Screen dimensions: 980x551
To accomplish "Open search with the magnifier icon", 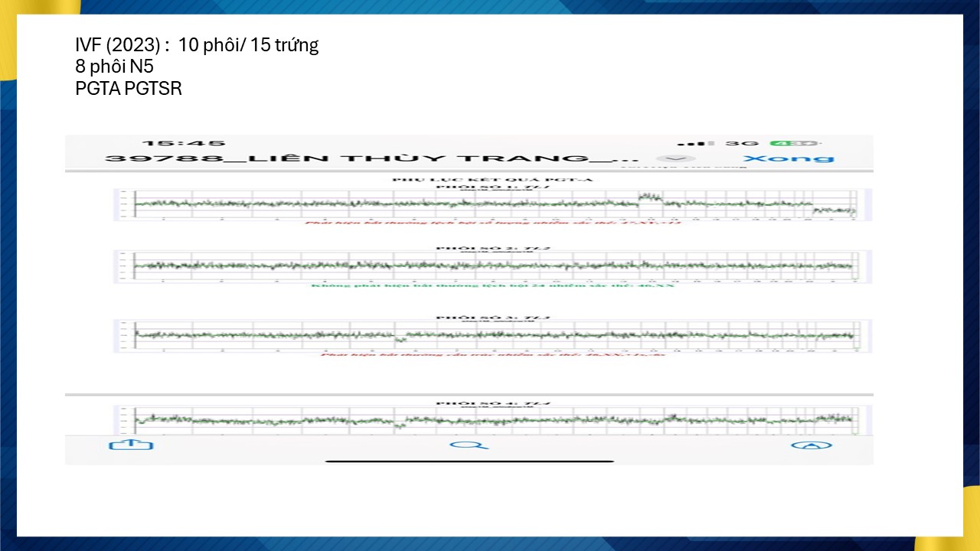I will coord(469,445).
